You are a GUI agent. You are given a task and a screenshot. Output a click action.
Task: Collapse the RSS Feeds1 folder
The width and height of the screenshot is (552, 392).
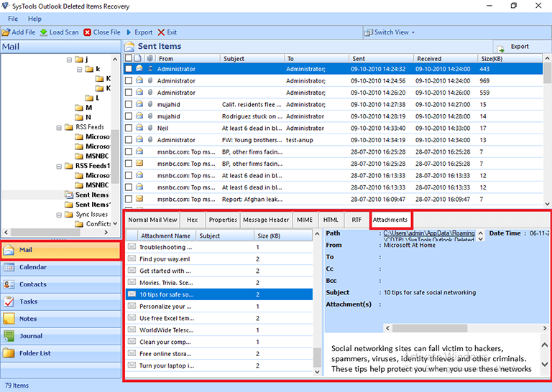pyautogui.click(x=59, y=167)
